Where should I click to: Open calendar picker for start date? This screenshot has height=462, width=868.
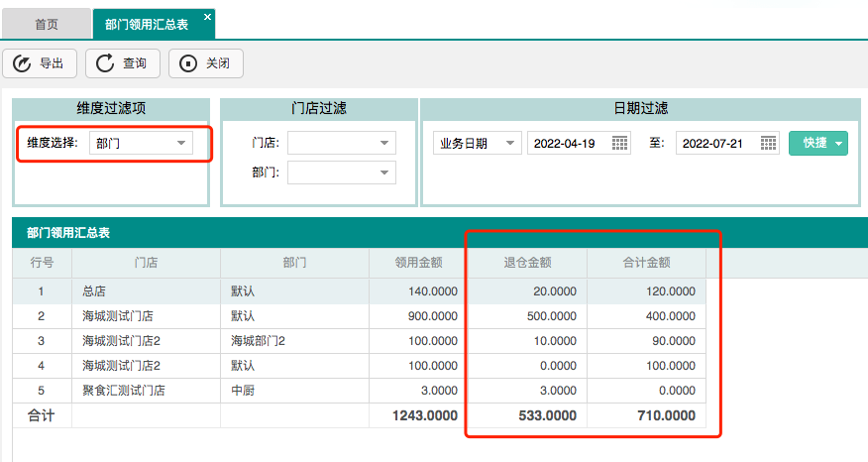coord(620,144)
